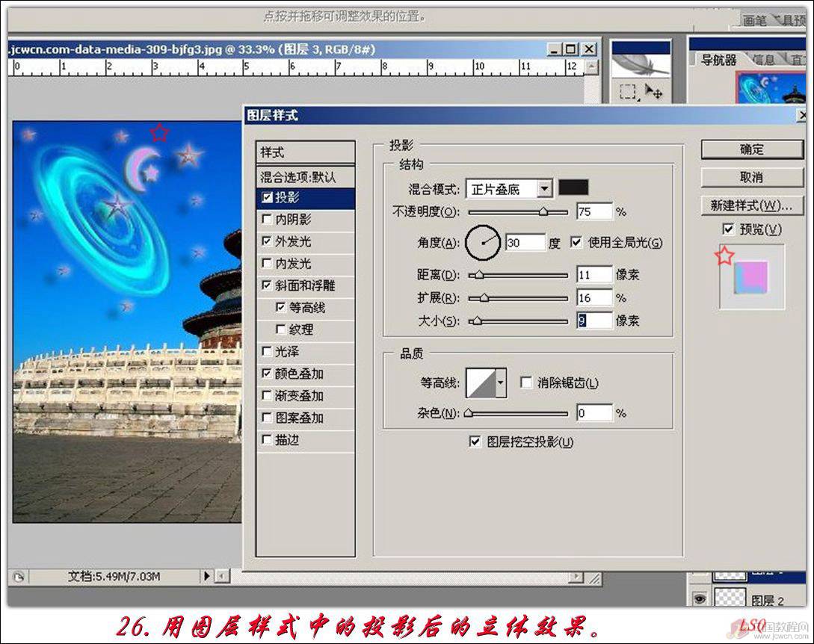814x644 pixels.
Task: Select the Rectangular Marquee tool
Action: pyautogui.click(x=628, y=92)
